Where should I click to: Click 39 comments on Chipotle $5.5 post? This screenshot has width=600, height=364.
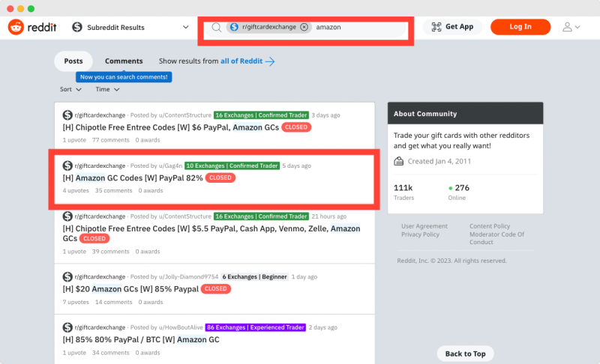110,252
